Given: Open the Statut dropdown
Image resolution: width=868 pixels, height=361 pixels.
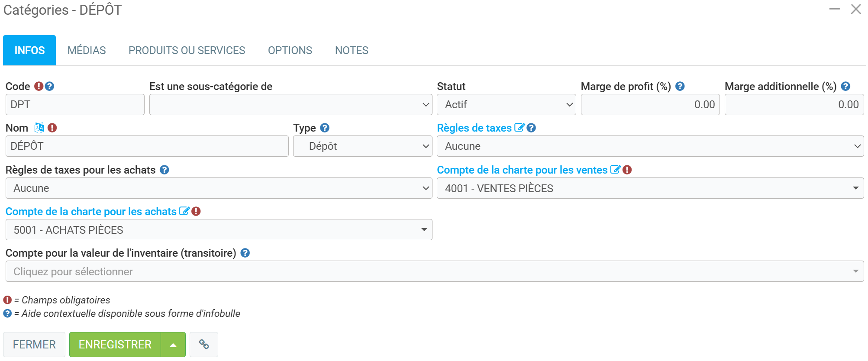Looking at the screenshot, I should (x=506, y=105).
